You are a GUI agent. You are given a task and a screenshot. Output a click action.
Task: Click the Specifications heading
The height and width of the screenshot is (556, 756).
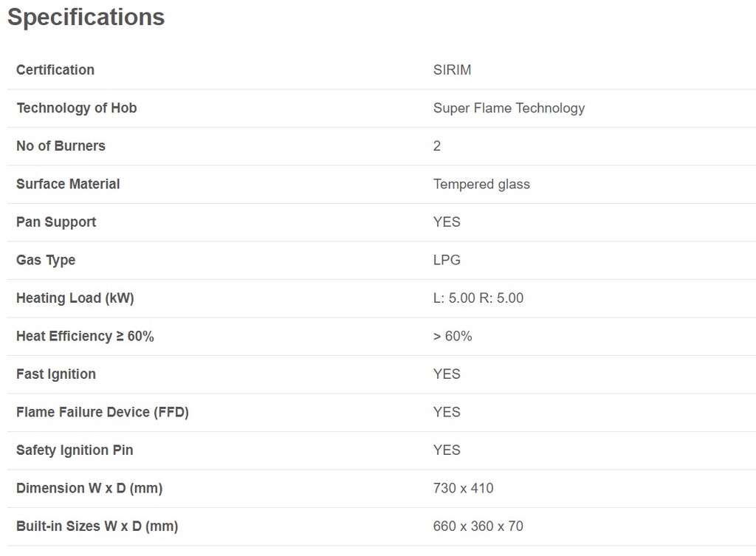tap(86, 17)
